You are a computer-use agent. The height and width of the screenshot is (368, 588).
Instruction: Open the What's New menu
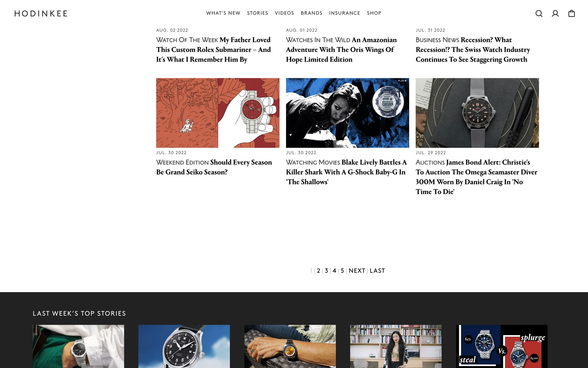click(x=223, y=13)
